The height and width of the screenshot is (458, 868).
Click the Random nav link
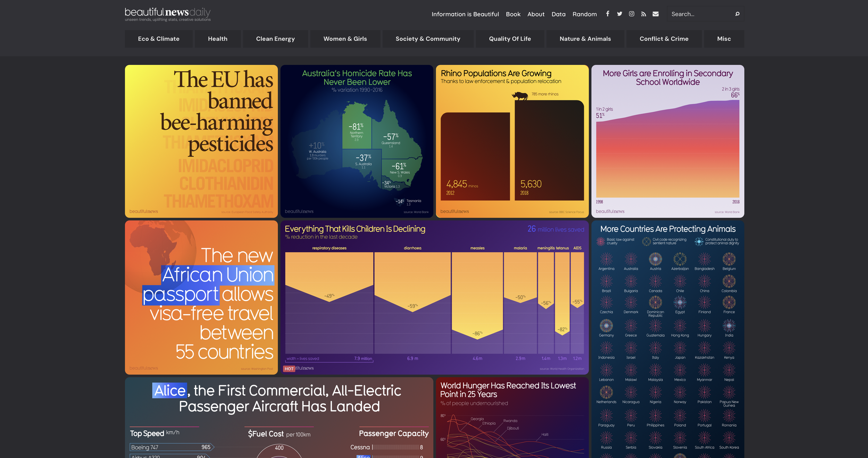click(x=584, y=14)
